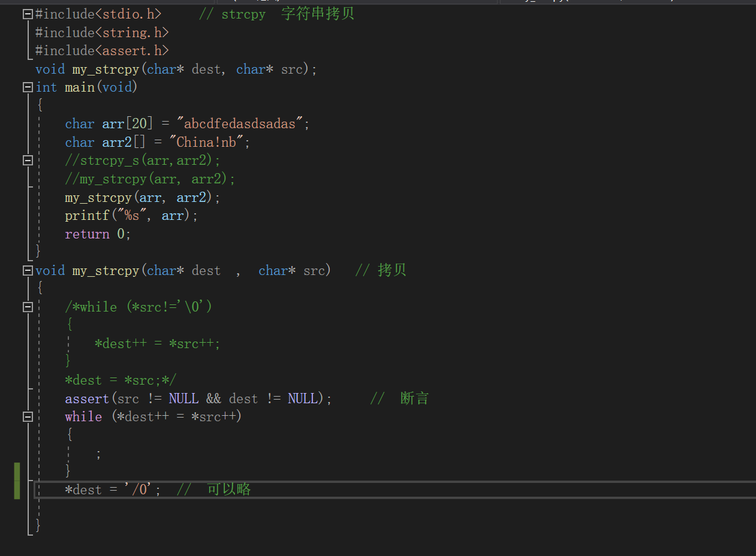
Task: Collapse the //strcpy_s comment block
Action: [x=28, y=160]
